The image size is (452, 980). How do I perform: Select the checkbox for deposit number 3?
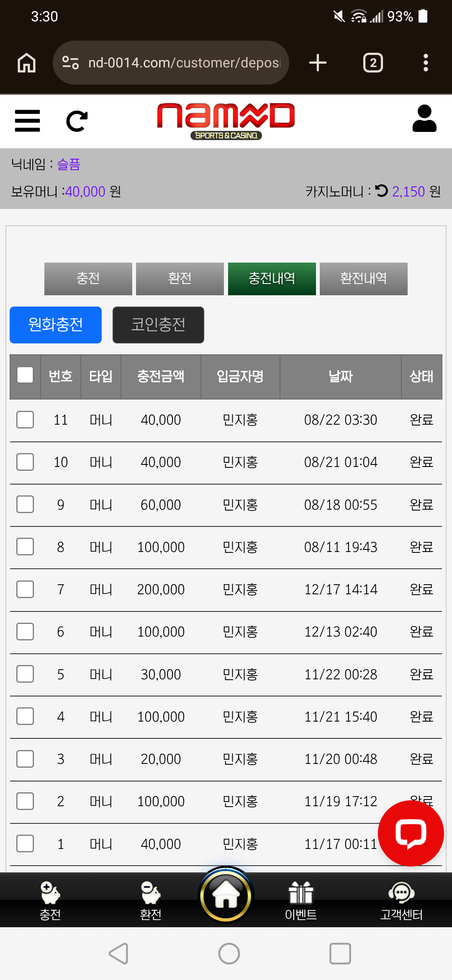point(25,759)
